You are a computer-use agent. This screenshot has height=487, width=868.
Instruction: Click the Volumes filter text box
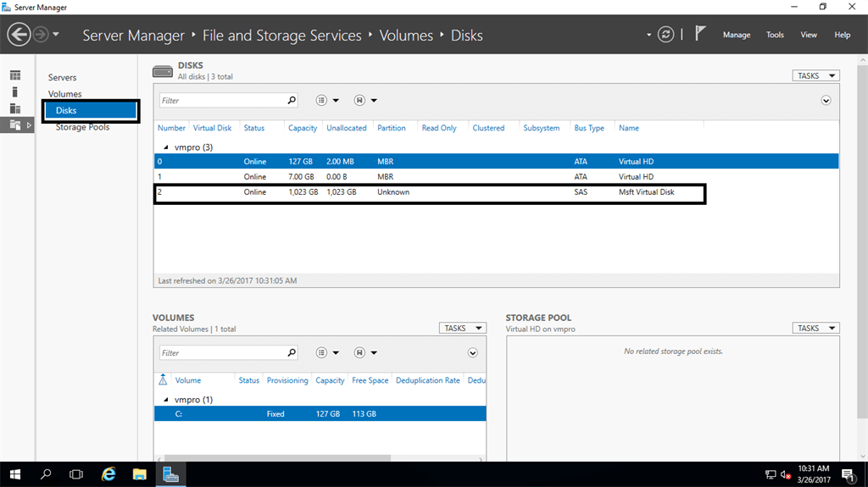point(222,352)
